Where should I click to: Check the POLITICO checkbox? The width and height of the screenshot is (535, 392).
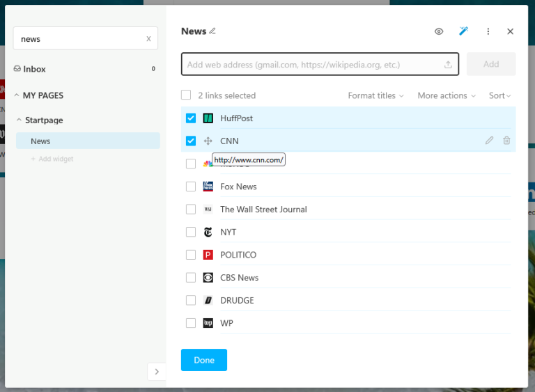pyautogui.click(x=191, y=255)
